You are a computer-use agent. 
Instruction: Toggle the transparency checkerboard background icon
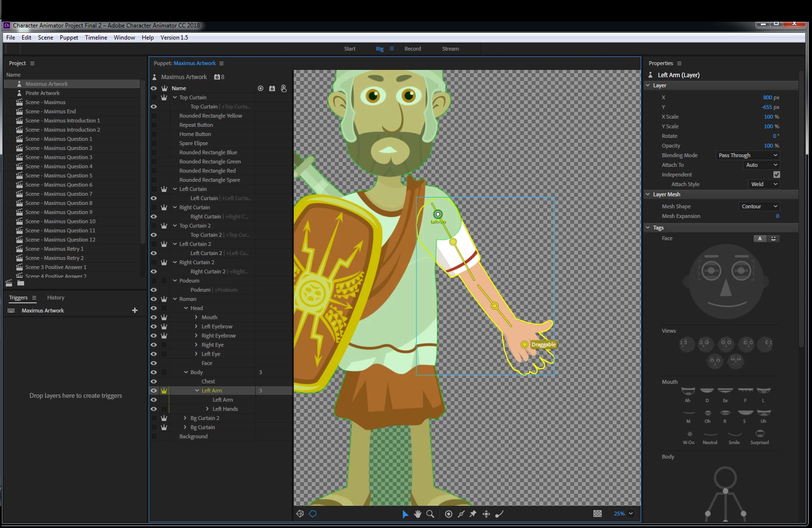[x=597, y=514]
